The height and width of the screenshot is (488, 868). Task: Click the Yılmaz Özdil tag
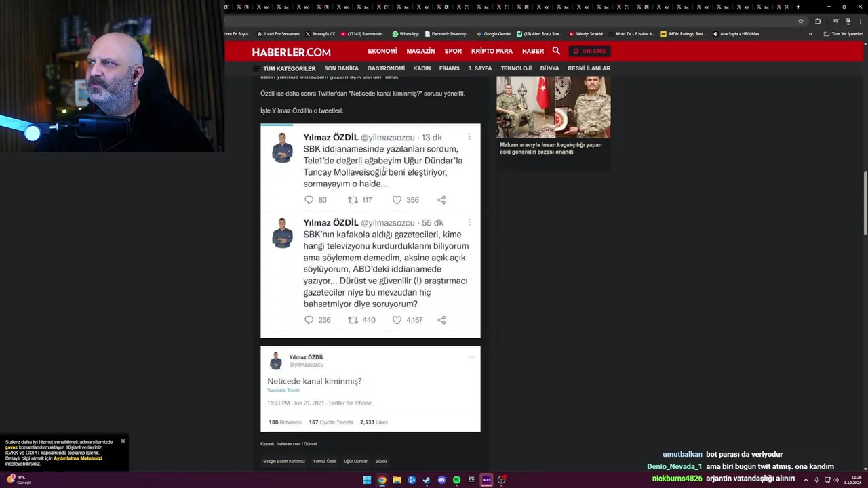pos(324,461)
